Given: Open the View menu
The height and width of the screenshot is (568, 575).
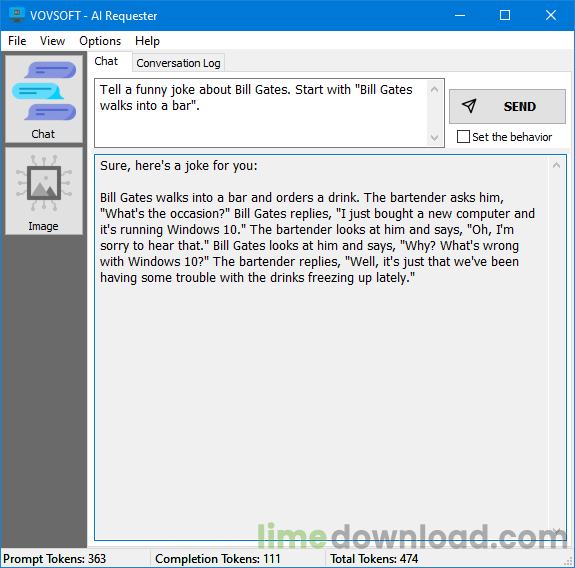Looking at the screenshot, I should [52, 41].
